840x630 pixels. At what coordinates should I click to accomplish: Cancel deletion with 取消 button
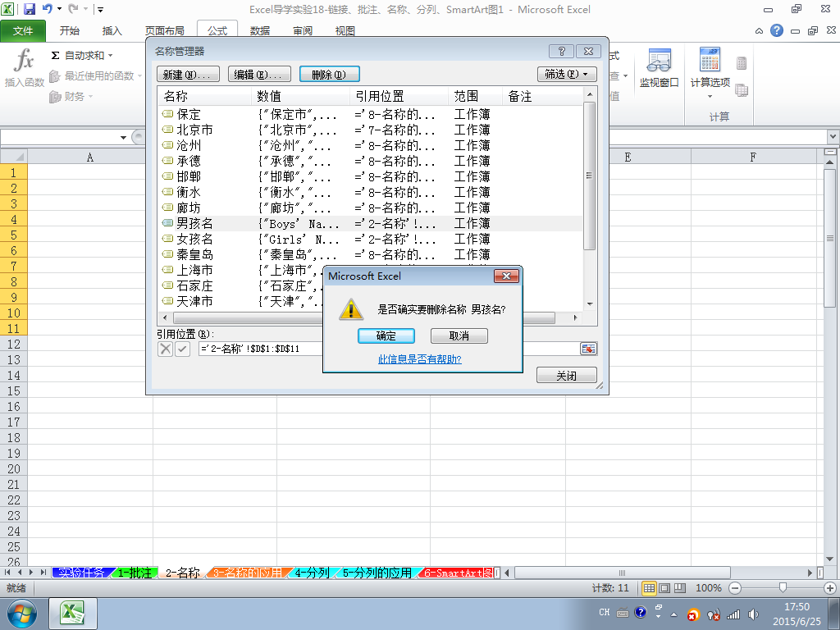pyautogui.click(x=459, y=336)
